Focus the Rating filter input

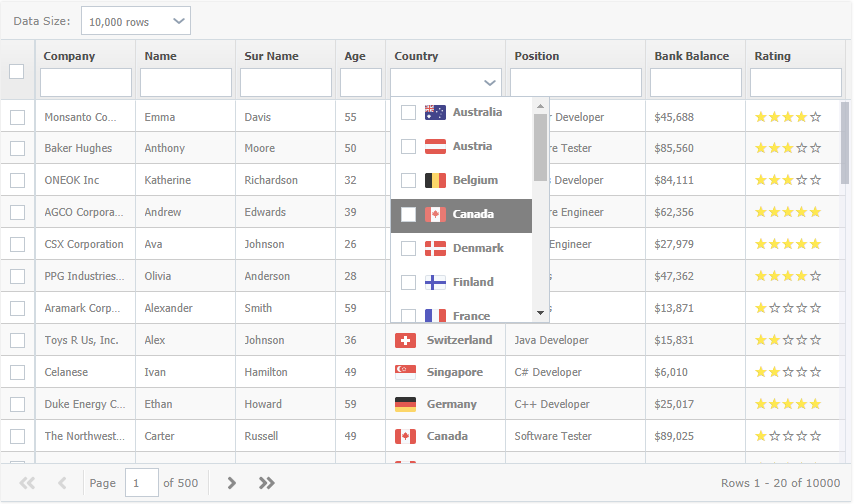pos(796,82)
